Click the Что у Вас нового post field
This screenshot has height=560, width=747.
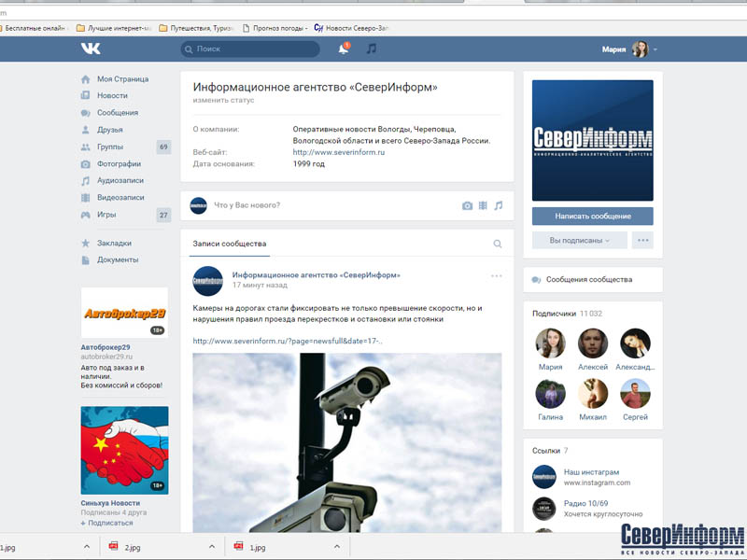coord(317,205)
